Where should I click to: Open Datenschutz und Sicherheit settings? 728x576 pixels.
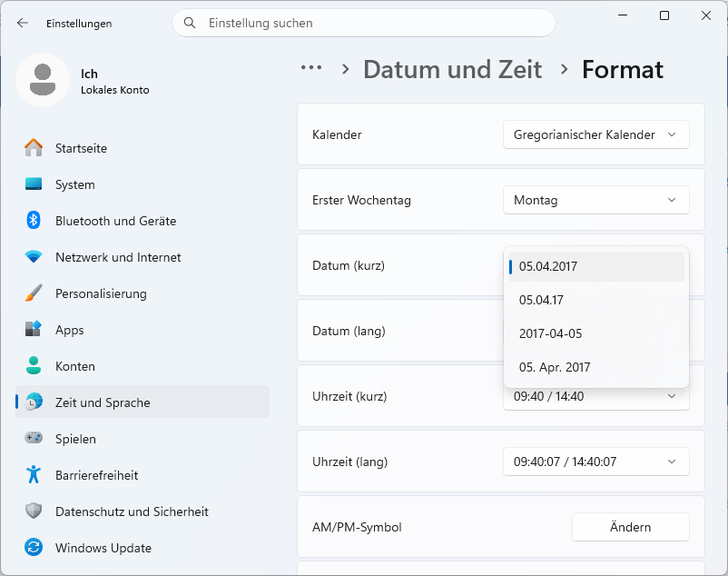[143, 511]
